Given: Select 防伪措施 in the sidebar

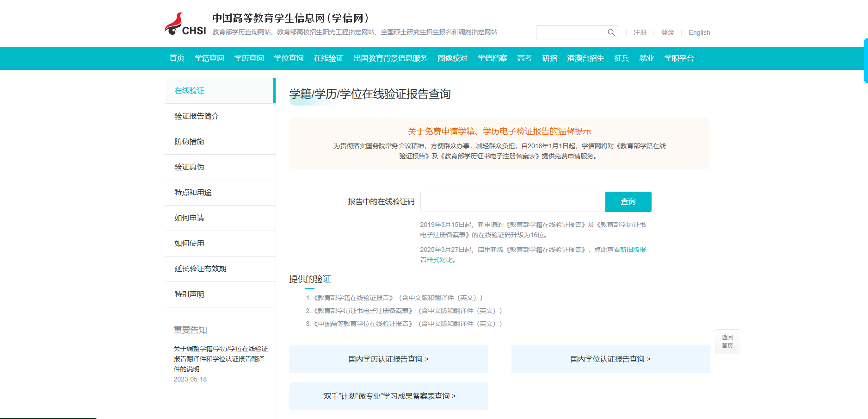Looking at the screenshot, I should coord(189,142).
